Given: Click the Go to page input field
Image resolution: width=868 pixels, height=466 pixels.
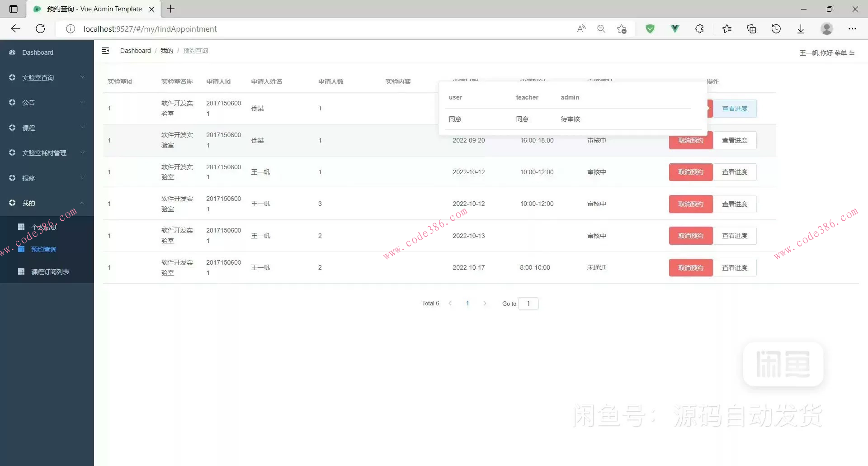Looking at the screenshot, I should pyautogui.click(x=528, y=304).
